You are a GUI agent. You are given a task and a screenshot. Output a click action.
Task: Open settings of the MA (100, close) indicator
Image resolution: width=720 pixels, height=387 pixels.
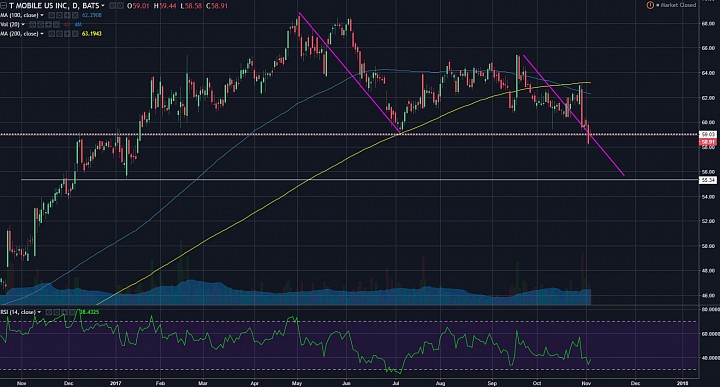point(59,15)
